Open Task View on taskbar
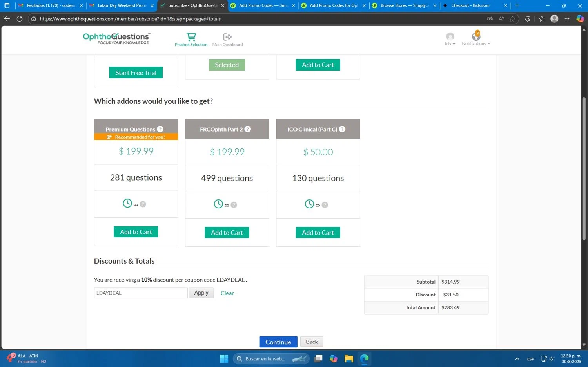 (318, 359)
